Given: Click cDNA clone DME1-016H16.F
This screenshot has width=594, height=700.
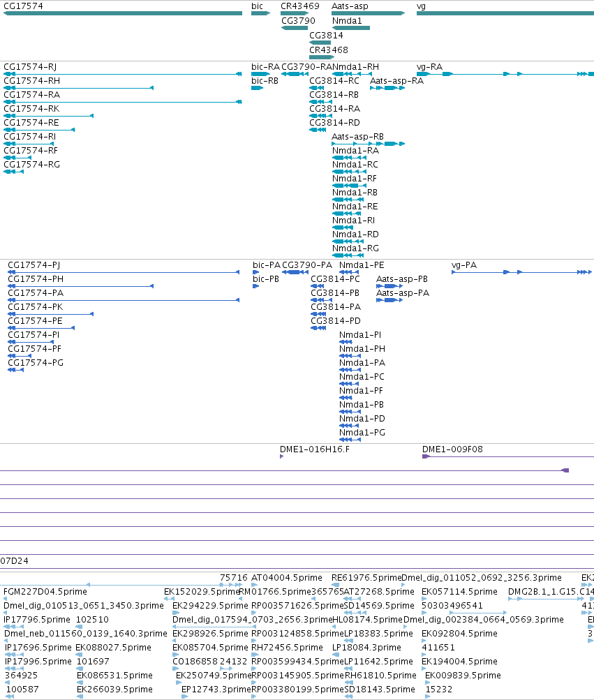Looking at the screenshot, I should pos(282,456).
